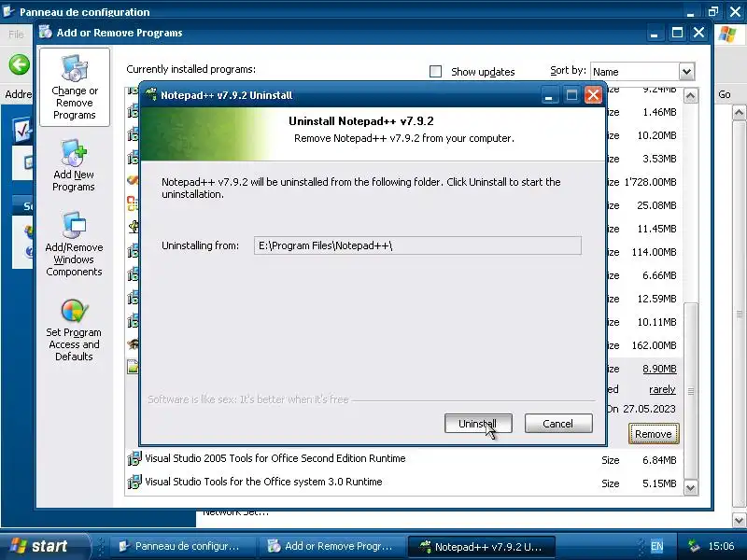
Task: Switch to Notepad++ v7.9.2 Uninstall taskbar item
Action: [481, 547]
